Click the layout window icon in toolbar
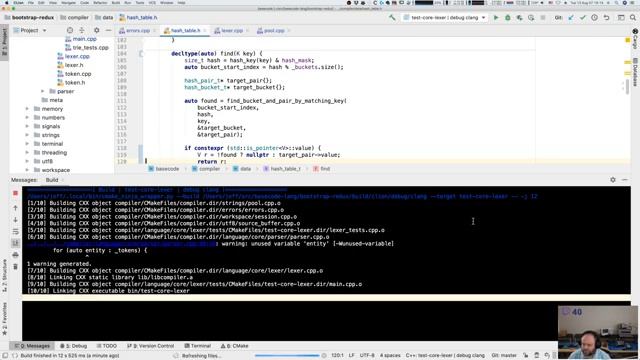Image resolution: width=640 pixels, height=360 pixels. pyautogui.click(x=621, y=18)
